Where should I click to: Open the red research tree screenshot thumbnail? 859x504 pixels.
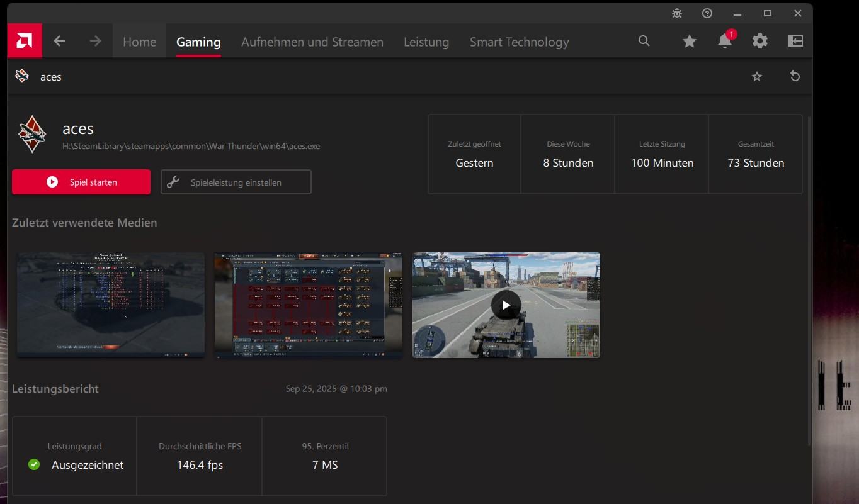(x=309, y=305)
